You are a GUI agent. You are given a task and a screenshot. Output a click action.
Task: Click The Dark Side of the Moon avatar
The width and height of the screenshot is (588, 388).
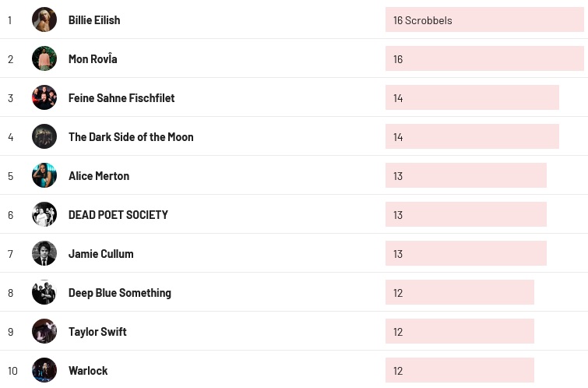click(44, 136)
